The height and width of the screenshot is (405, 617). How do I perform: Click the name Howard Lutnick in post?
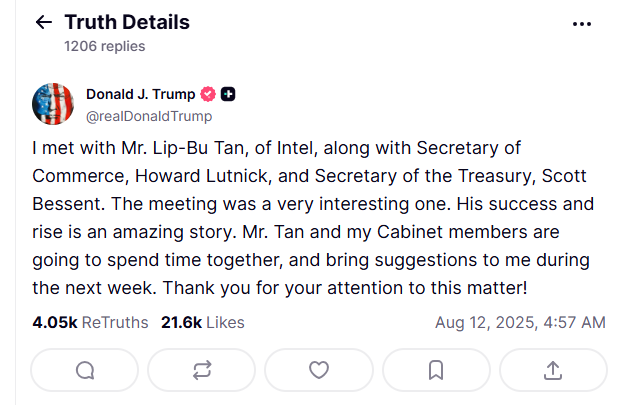tap(203, 176)
